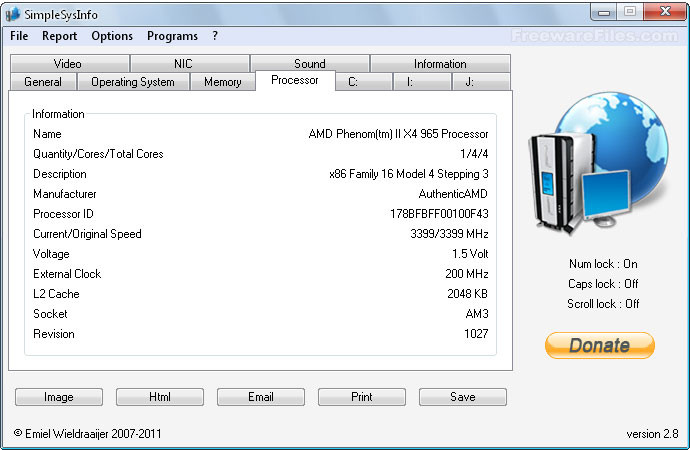The height and width of the screenshot is (450, 690).
Task: Switch to the NIC tab
Action: coord(190,64)
